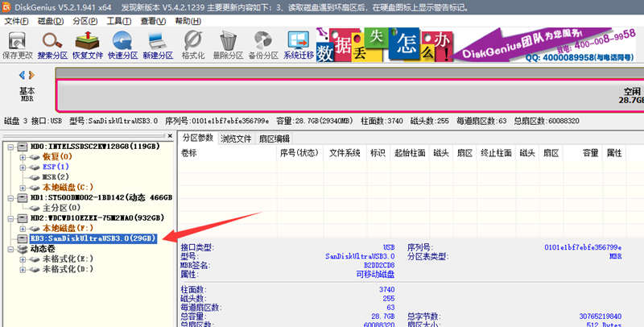Open the 备份分区 backup partition tool
The width and height of the screenshot is (644, 327).
pyautogui.click(x=263, y=45)
